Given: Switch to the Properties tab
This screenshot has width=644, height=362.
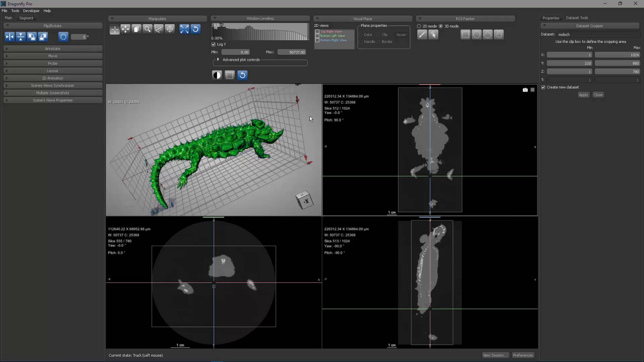Looking at the screenshot, I should (x=551, y=17).
